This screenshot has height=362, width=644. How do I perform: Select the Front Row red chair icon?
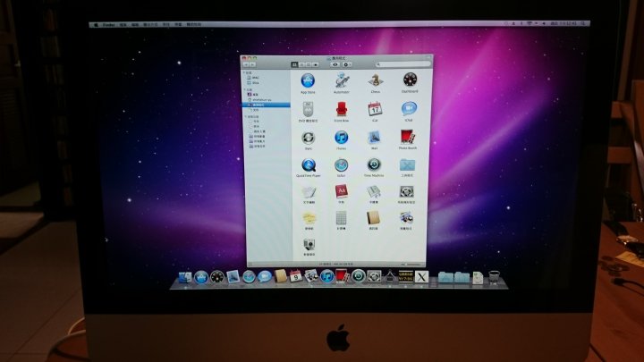point(342,110)
